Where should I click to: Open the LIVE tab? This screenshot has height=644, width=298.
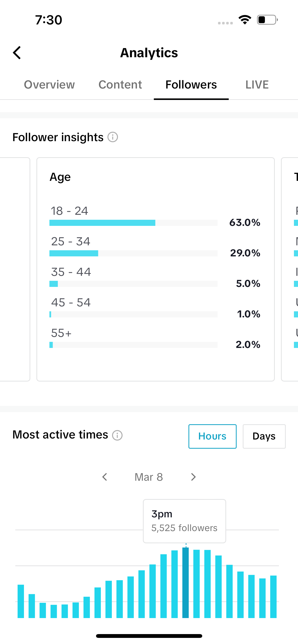[x=257, y=85]
